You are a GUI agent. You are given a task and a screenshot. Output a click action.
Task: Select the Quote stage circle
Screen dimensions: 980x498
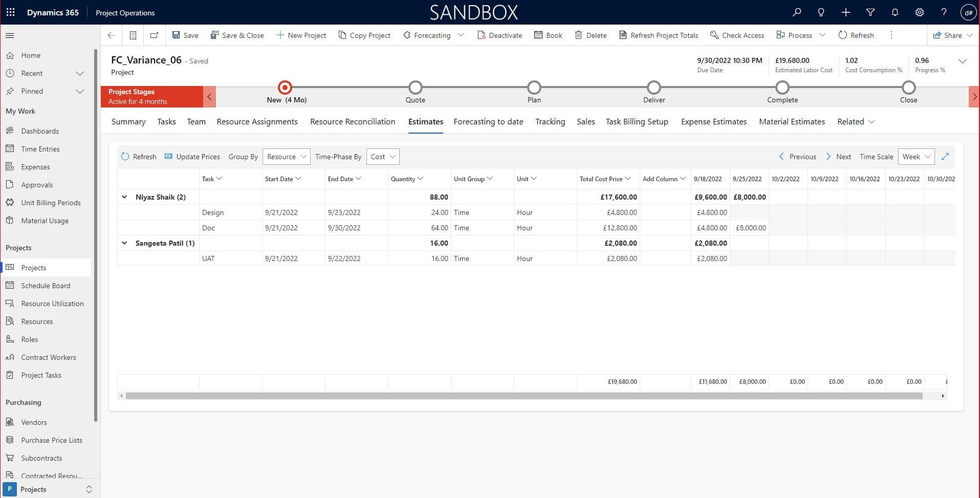[416, 87]
